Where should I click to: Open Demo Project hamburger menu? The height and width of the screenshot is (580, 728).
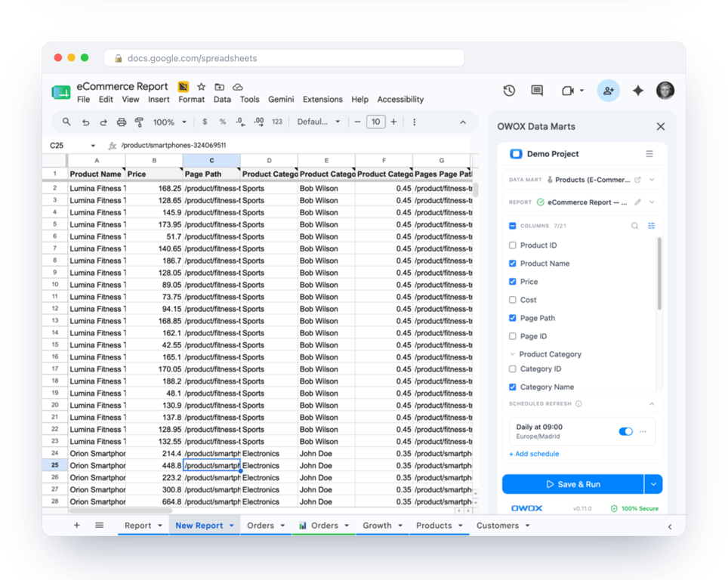649,154
